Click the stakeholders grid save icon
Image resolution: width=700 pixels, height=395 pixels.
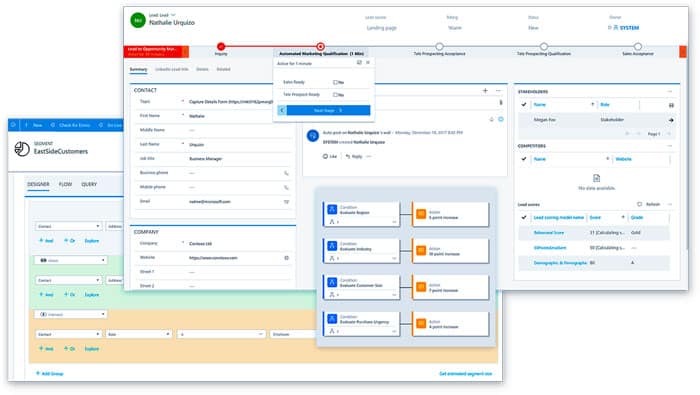coord(671,105)
